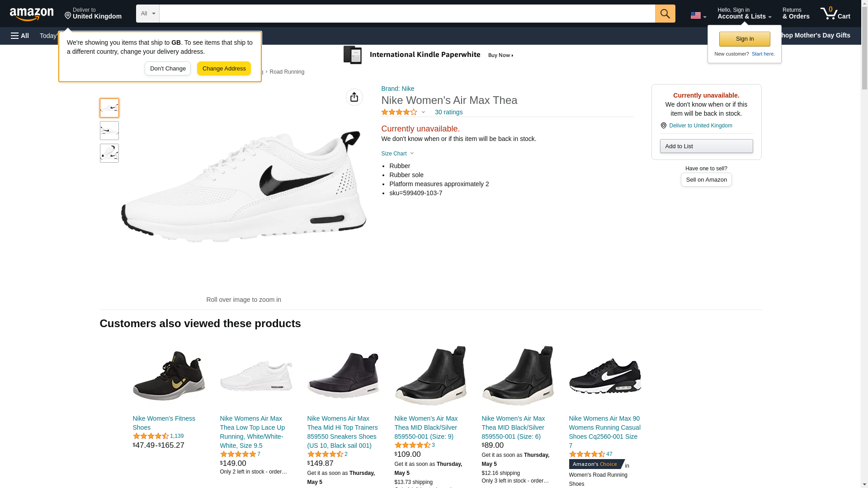Viewport: 868px width, 488px height.
Task: Click the Change Address button
Action: tap(224, 69)
